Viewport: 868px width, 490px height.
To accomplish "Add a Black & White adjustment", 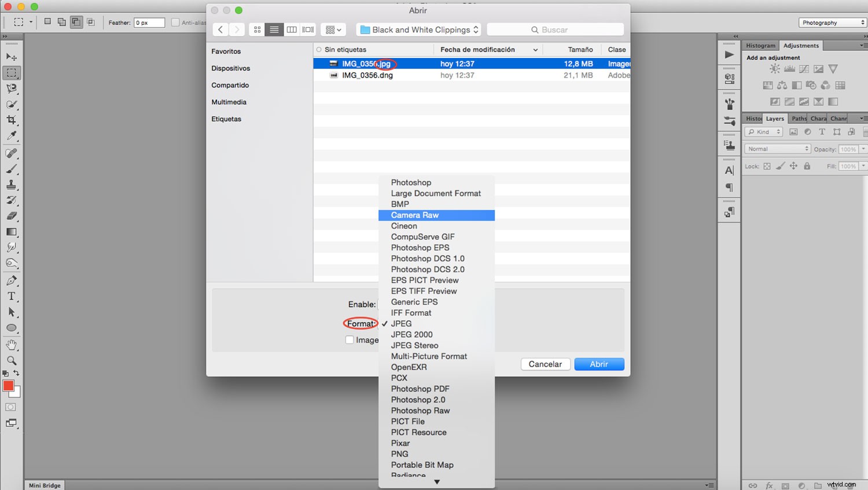I will tap(797, 85).
